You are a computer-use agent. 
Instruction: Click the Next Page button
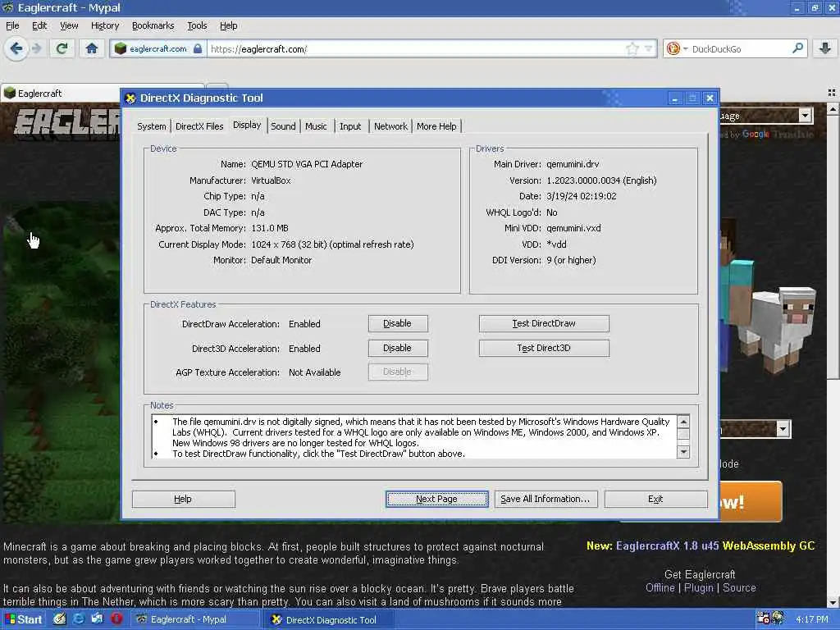point(436,499)
